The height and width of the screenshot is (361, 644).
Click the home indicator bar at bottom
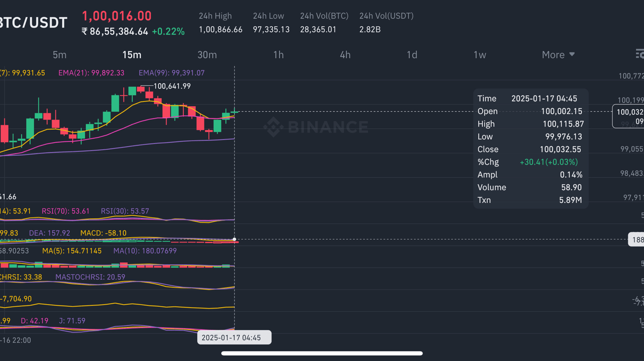(x=322, y=353)
